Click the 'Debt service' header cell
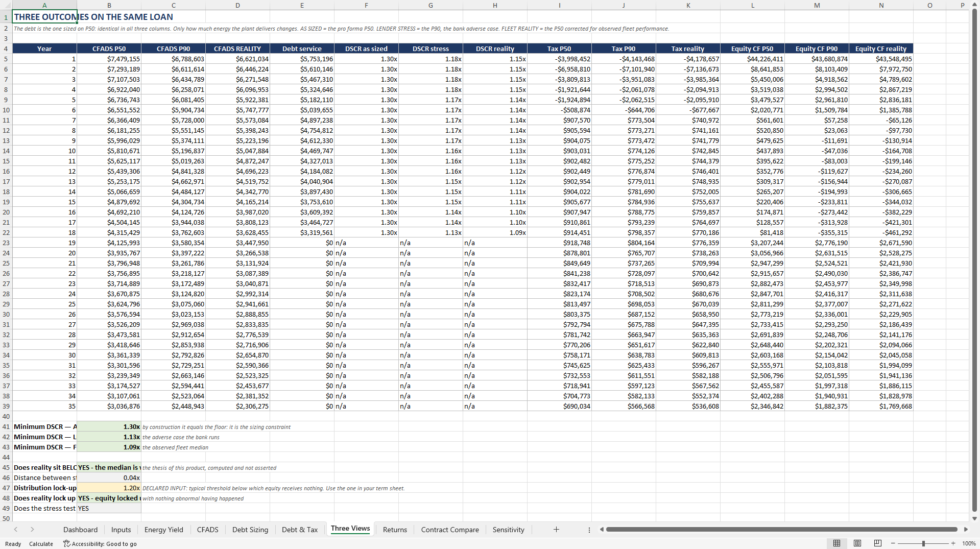980x549 pixels. (302, 49)
